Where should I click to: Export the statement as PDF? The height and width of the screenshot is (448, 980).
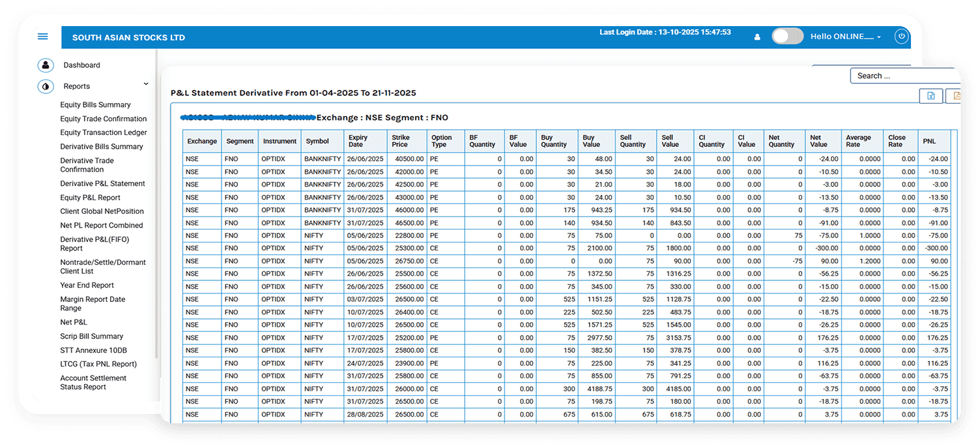click(955, 96)
